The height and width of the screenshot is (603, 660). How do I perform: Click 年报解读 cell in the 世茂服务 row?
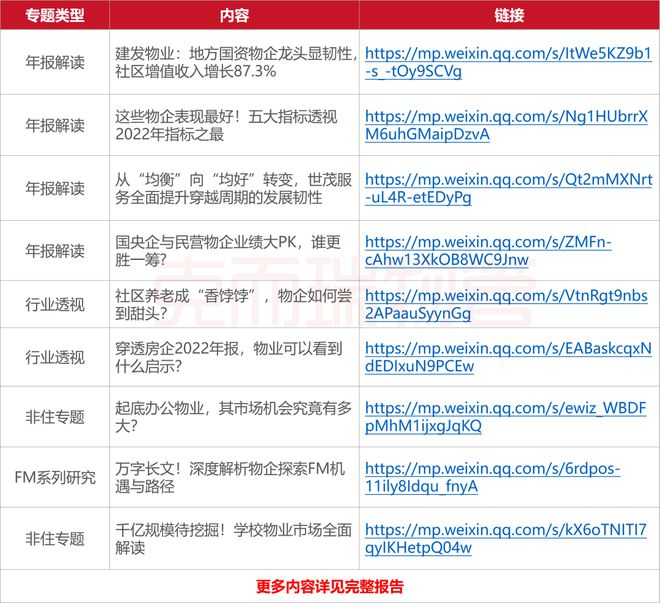click(x=55, y=188)
